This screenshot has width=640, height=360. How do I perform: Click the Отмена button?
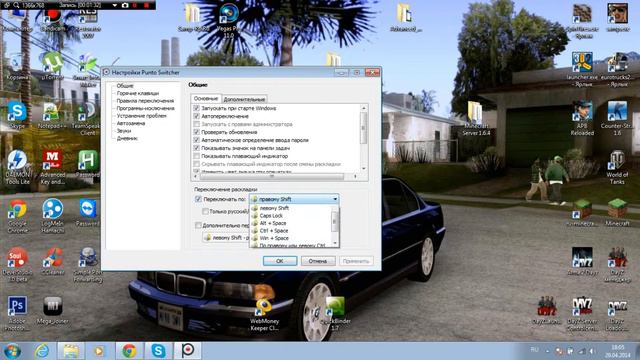[318, 261]
